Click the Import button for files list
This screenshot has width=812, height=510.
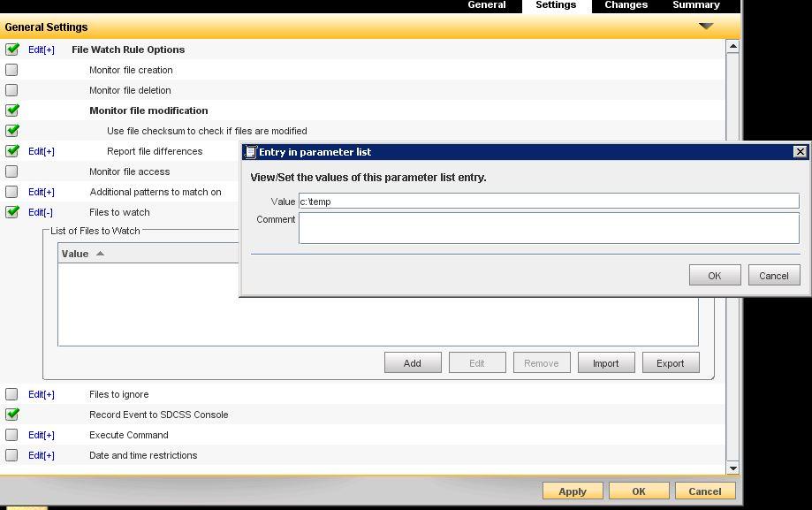pos(605,363)
